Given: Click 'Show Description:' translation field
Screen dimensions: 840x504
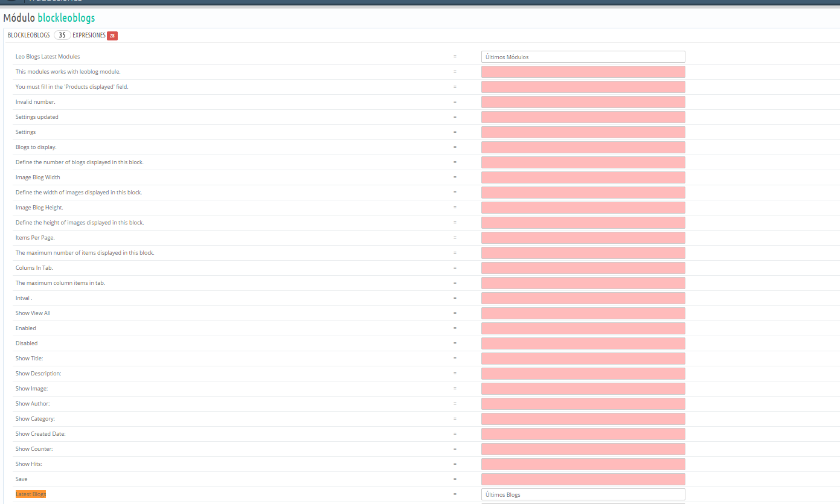Looking at the screenshot, I should pyautogui.click(x=583, y=374).
